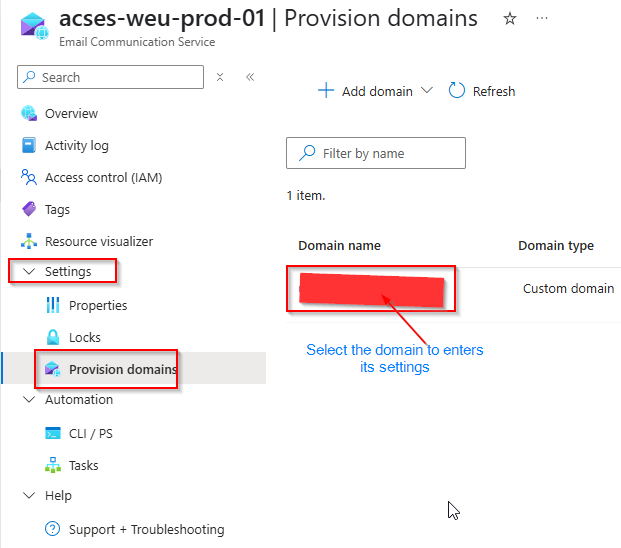Favorite the resource with the star icon
Image resolution: width=621 pixels, height=548 pixels.
pyautogui.click(x=510, y=19)
